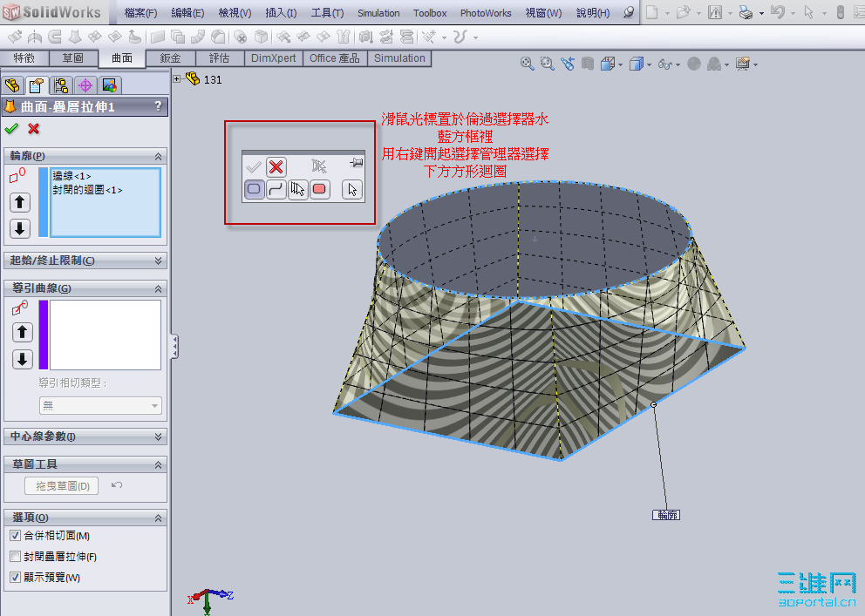Move profile up with the 輪廓 up arrow
Image resolution: width=865 pixels, height=616 pixels.
click(21, 202)
